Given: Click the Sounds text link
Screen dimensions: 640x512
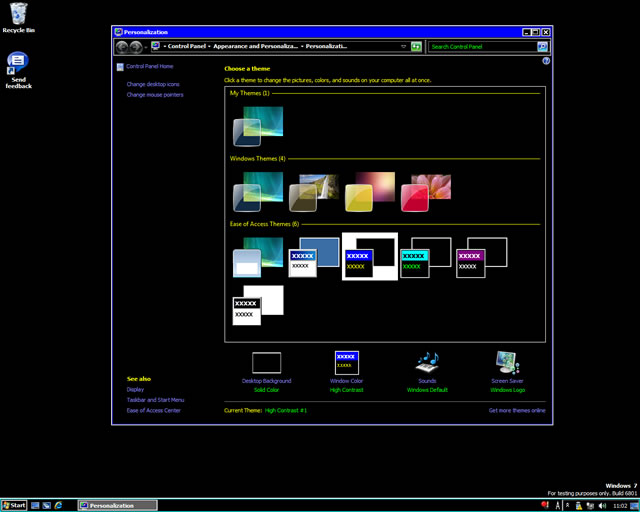Looking at the screenshot, I should click(x=427, y=381).
